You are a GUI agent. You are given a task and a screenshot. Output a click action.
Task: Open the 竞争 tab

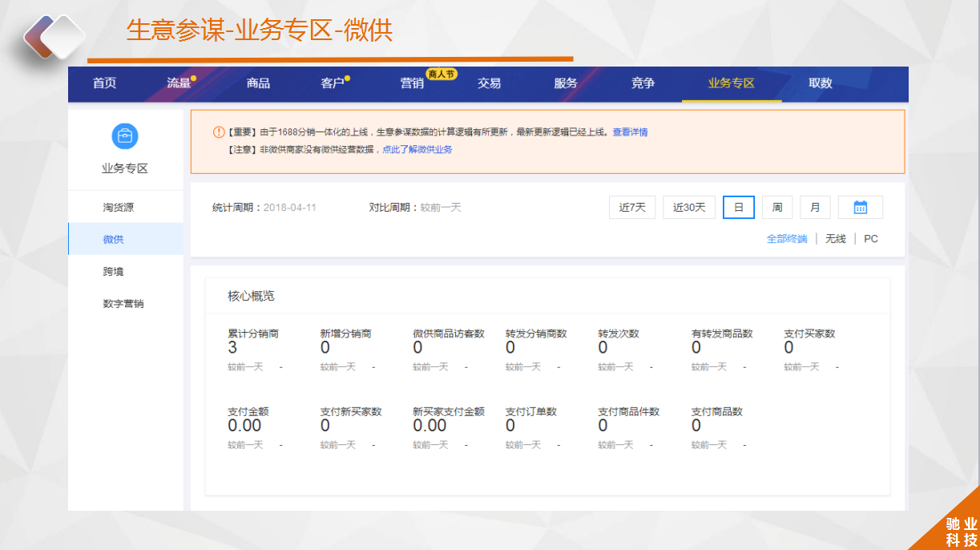643,83
